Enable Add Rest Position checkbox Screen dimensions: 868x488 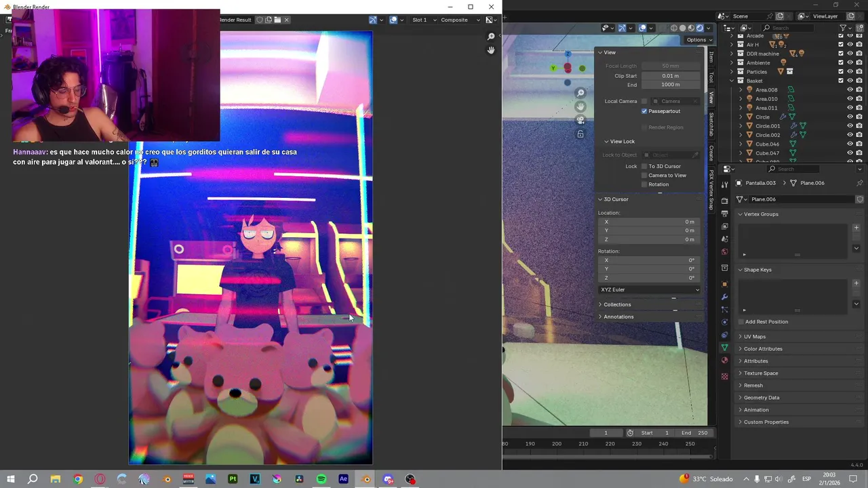[741, 322]
